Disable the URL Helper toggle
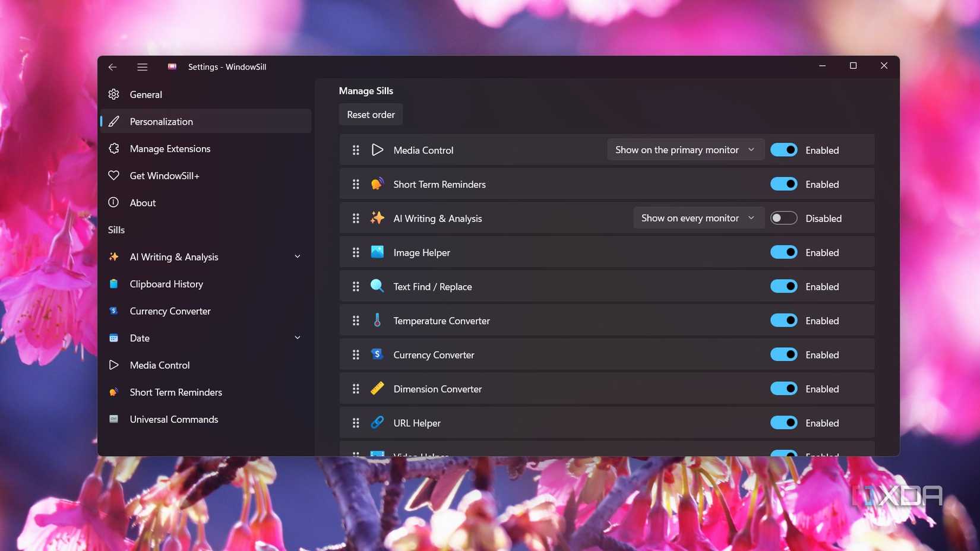This screenshot has height=551, width=980. point(783,423)
